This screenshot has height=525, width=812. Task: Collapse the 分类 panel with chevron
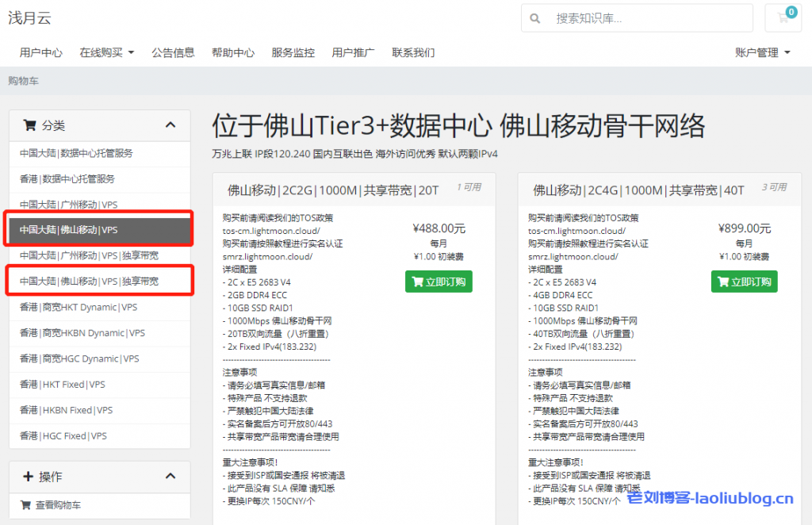point(170,125)
